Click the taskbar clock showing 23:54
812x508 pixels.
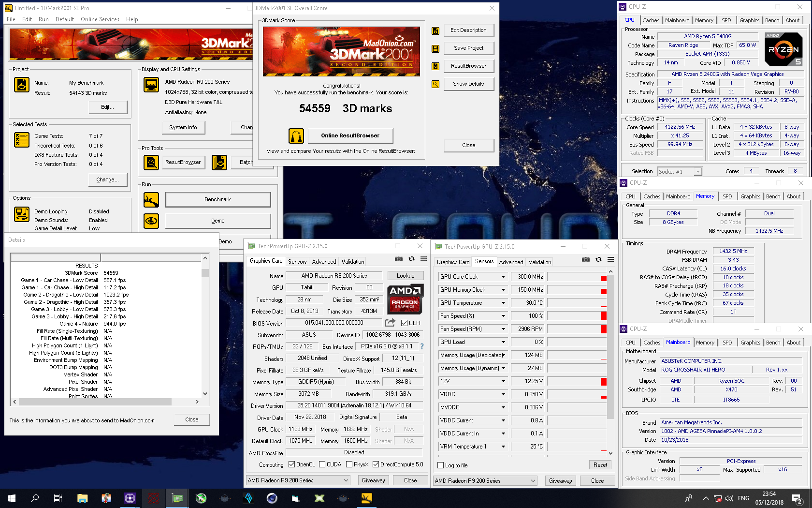[x=769, y=498]
